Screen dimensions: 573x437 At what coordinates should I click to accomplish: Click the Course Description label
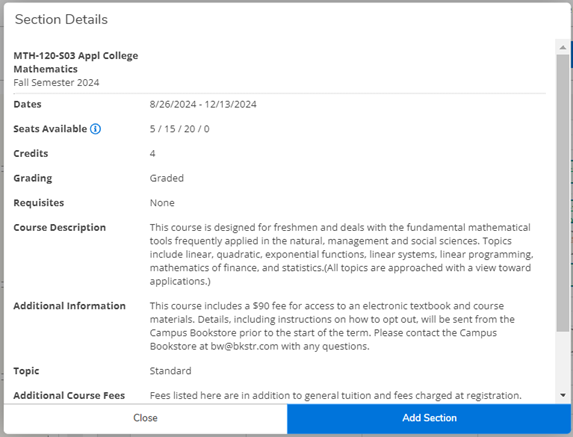tap(60, 228)
